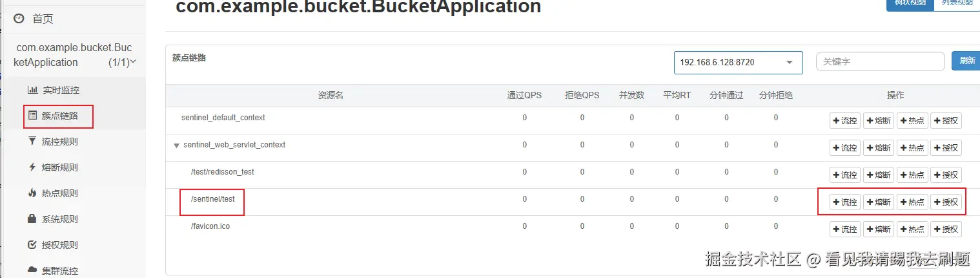Screen dimensions: 980x278
Task: Add 流控 rule for /sentinel/test
Action: pyautogui.click(x=845, y=202)
